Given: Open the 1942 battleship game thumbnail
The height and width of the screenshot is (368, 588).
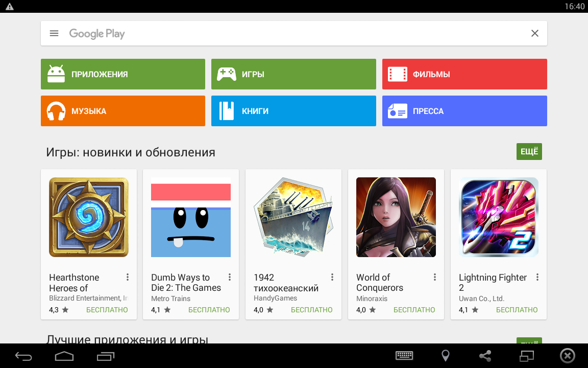Looking at the screenshot, I should point(293,217).
